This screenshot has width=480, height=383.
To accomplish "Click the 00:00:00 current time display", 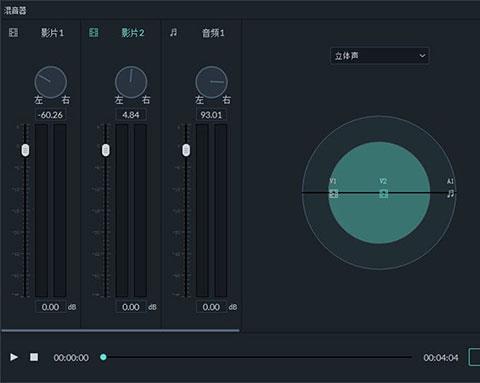I will 71,358.
